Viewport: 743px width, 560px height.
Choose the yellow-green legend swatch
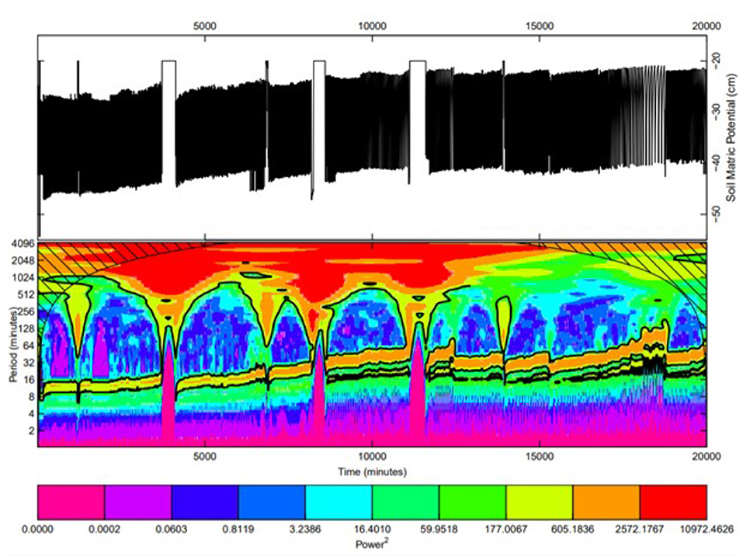(540, 503)
